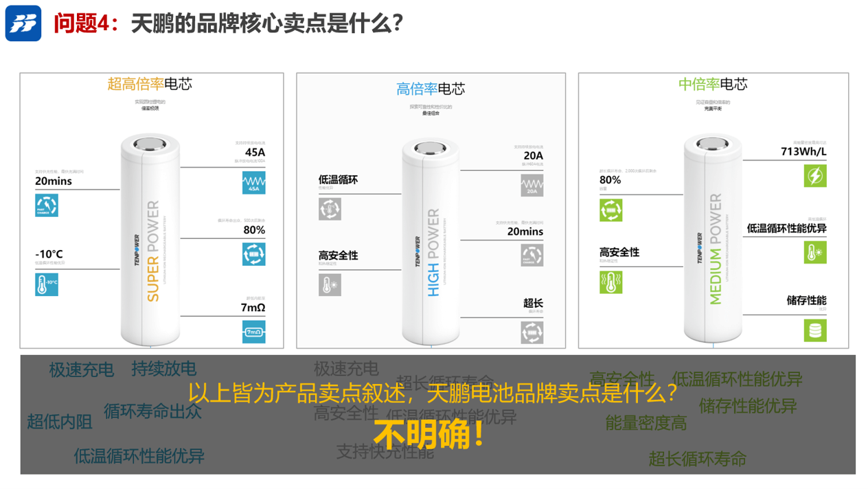Click the blue 45A waveform icon
868x489 pixels.
tap(253, 183)
